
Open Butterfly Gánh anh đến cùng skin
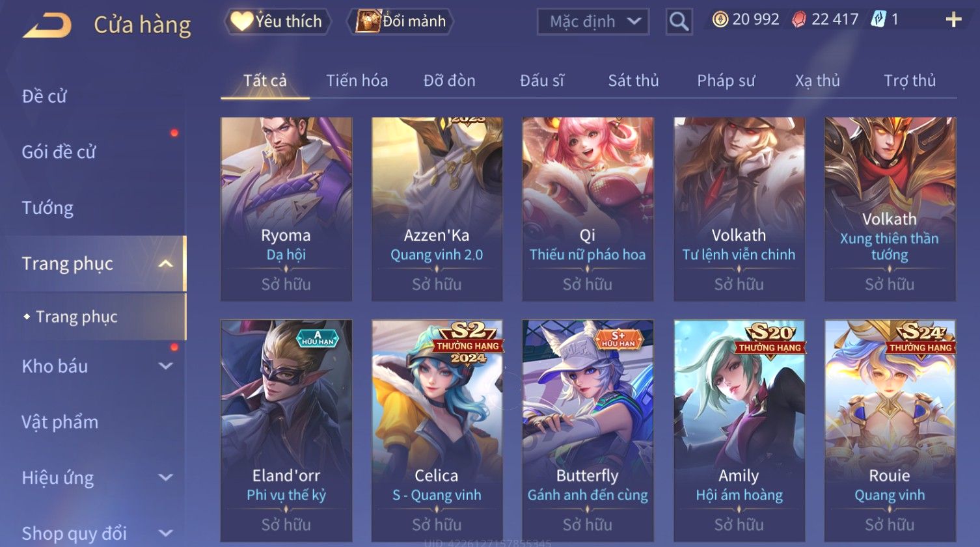588,431
